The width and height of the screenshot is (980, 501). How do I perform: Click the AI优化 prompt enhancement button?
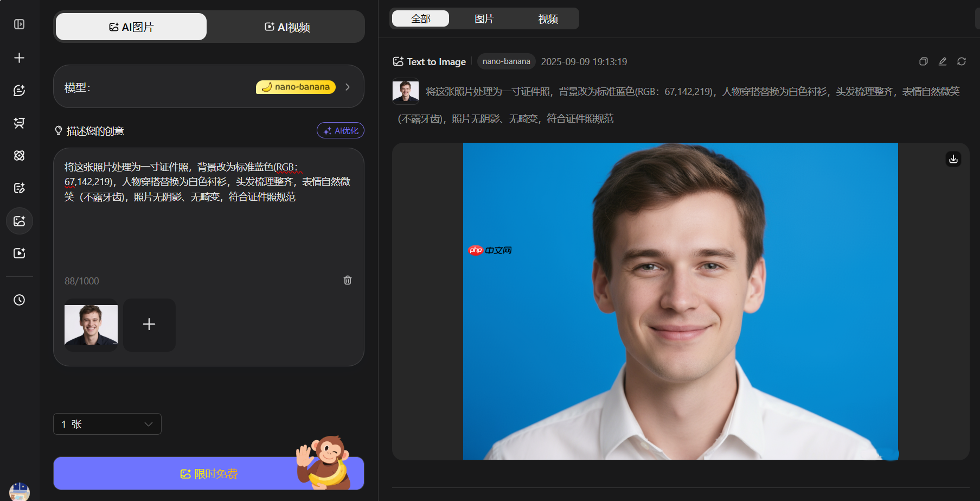tap(340, 130)
